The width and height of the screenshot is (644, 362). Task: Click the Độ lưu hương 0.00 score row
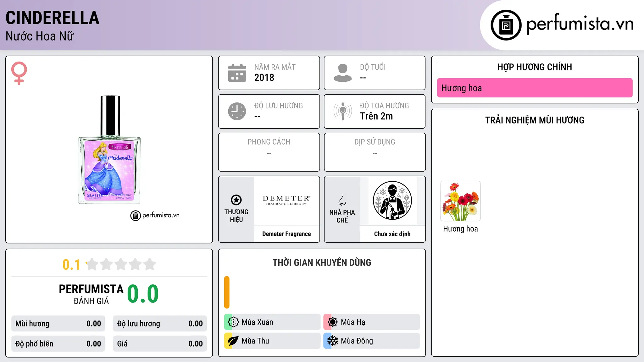(160, 324)
